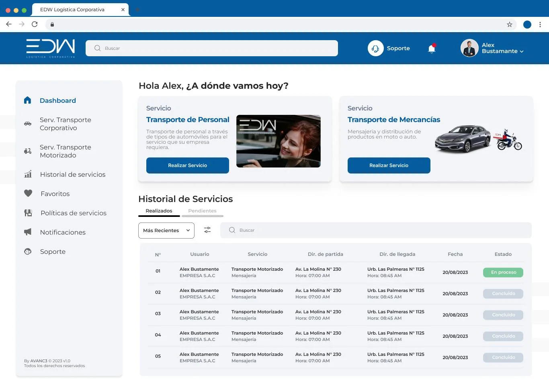549x392 pixels.
Task: Open the browser three-dot menu
Action: click(x=540, y=24)
